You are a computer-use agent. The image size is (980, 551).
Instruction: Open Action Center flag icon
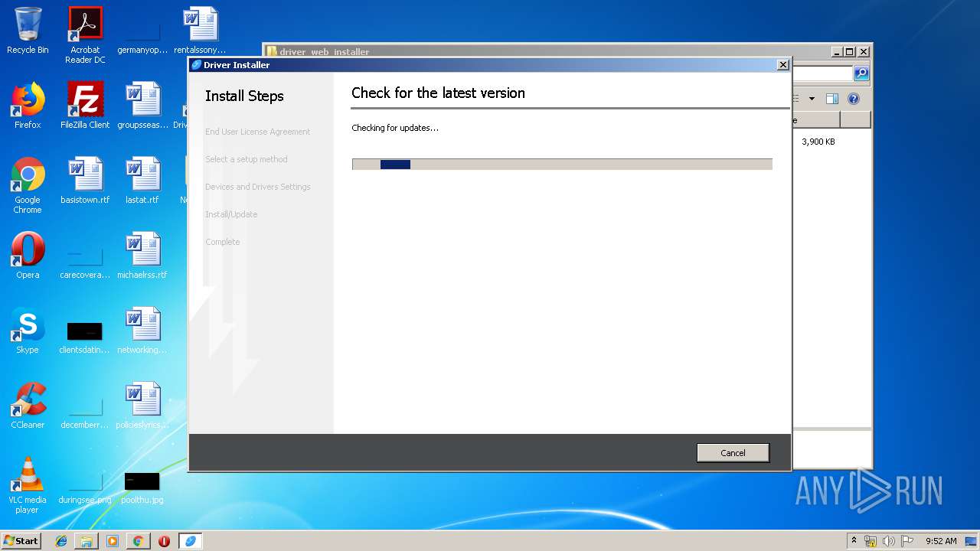906,541
